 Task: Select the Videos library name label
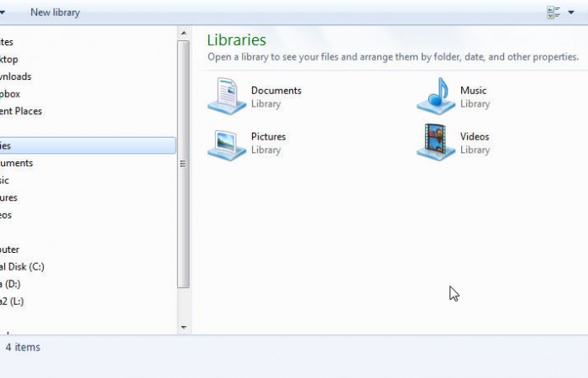475,136
